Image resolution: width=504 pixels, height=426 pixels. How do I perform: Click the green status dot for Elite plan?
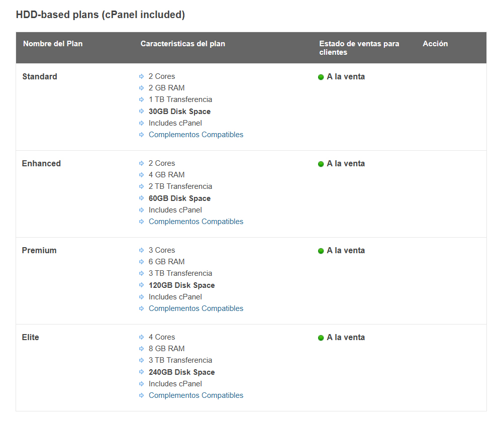tap(321, 338)
